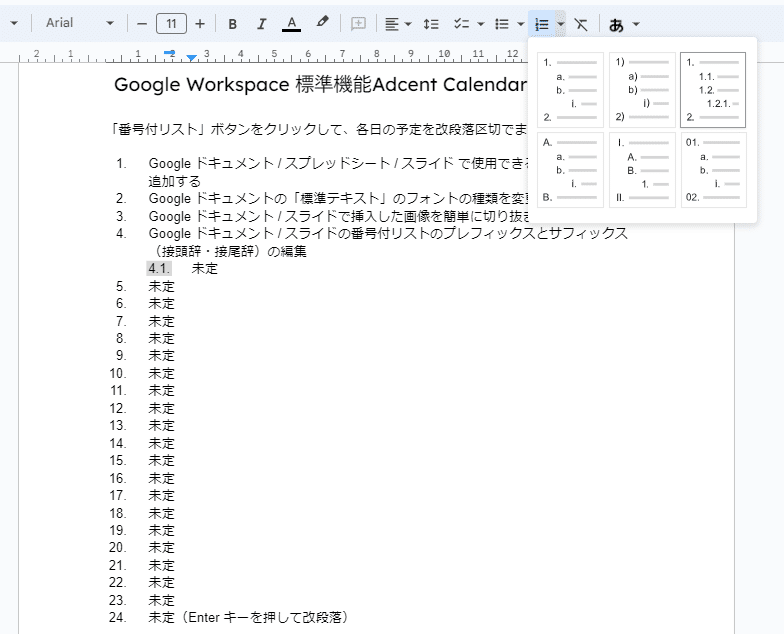The image size is (784, 634).
Task: Click the （接頭辞・接尾辞）の編集 line
Action: click(228, 251)
